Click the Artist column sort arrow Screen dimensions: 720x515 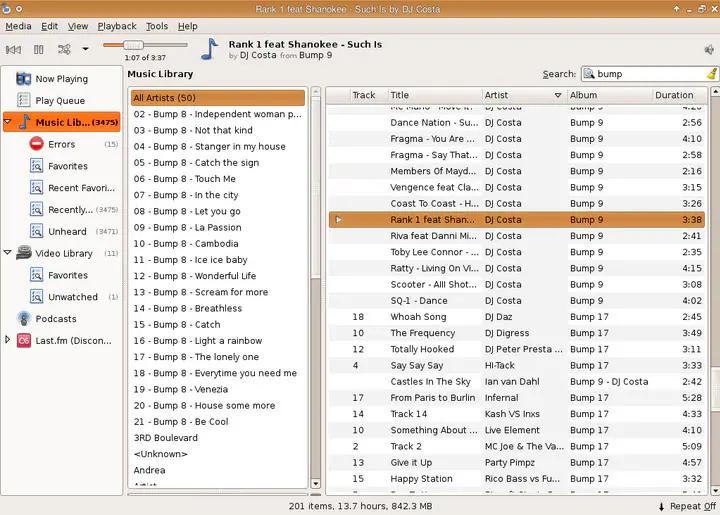click(558, 95)
